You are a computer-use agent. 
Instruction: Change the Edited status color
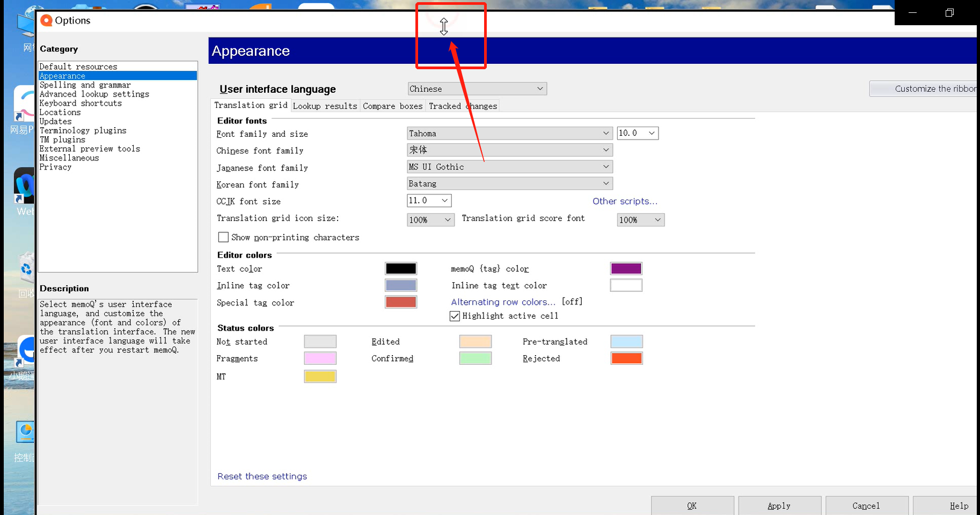tap(476, 342)
